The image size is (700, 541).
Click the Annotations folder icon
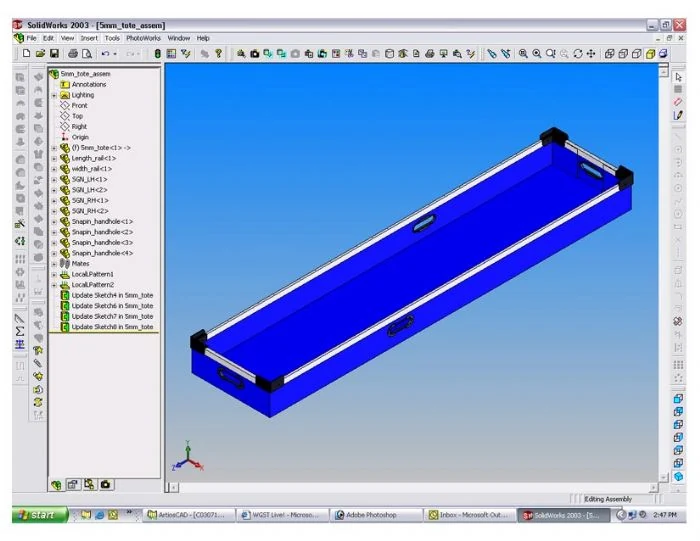(x=65, y=84)
